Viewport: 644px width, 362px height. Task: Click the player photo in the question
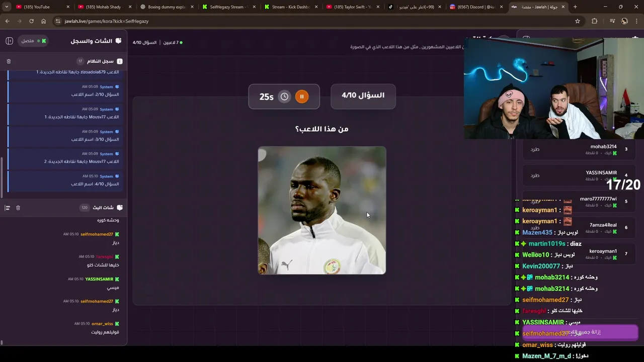pyautogui.click(x=322, y=210)
